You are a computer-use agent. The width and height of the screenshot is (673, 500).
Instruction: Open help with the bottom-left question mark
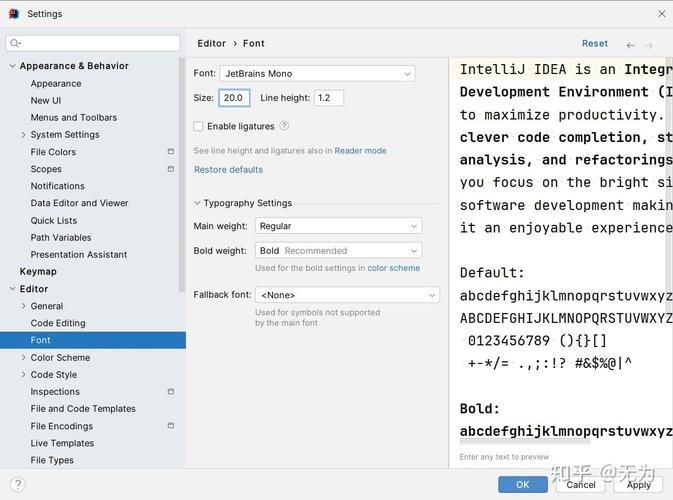(17, 484)
